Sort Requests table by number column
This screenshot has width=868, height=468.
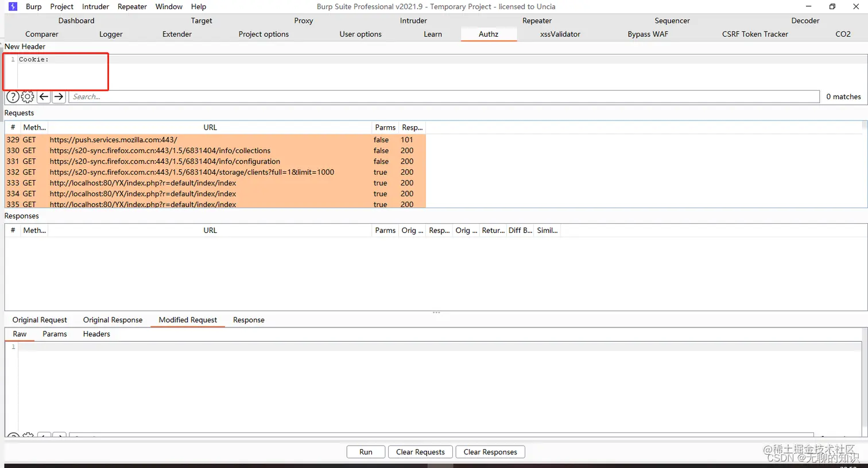[13, 127]
